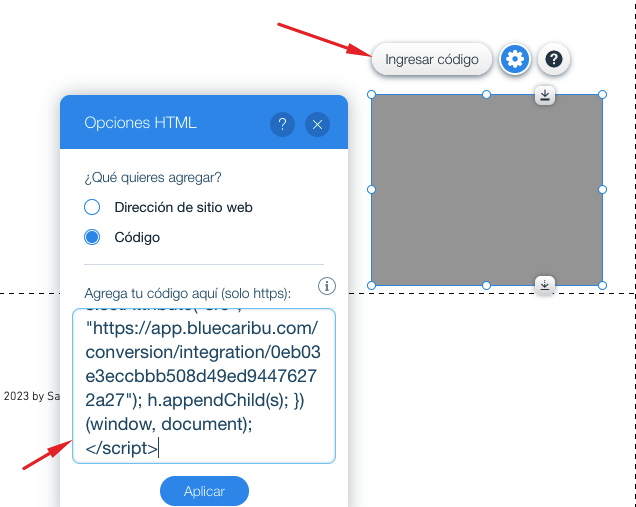Screen dimensions: 636x507
Task: Click 'Agrega tu código aquí (solo https):' label
Action: pos(187,293)
